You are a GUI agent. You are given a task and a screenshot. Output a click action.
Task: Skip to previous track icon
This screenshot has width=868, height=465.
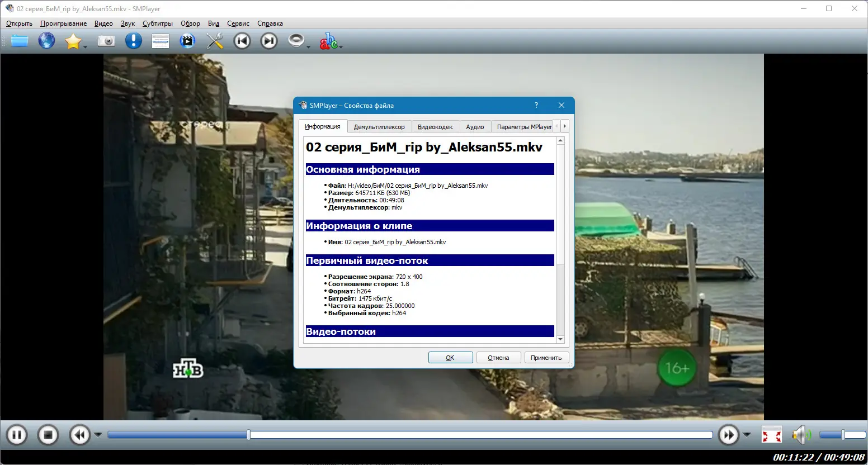pos(242,40)
